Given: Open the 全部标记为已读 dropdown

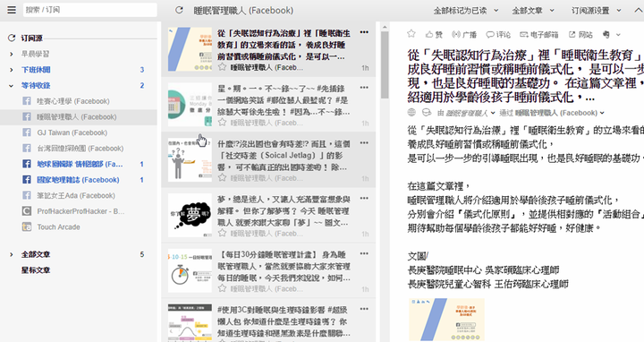Looking at the screenshot, I should tap(466, 11).
